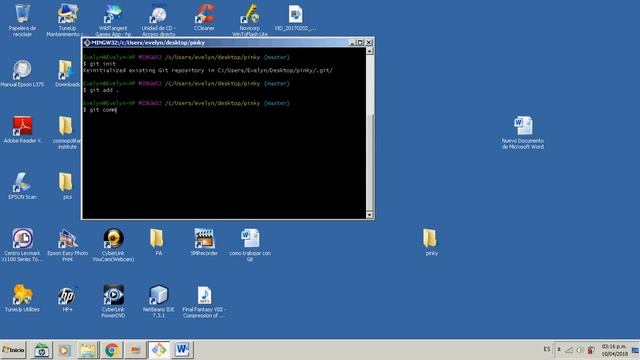Open MINGW32 window system menu icon

pyautogui.click(x=87, y=42)
